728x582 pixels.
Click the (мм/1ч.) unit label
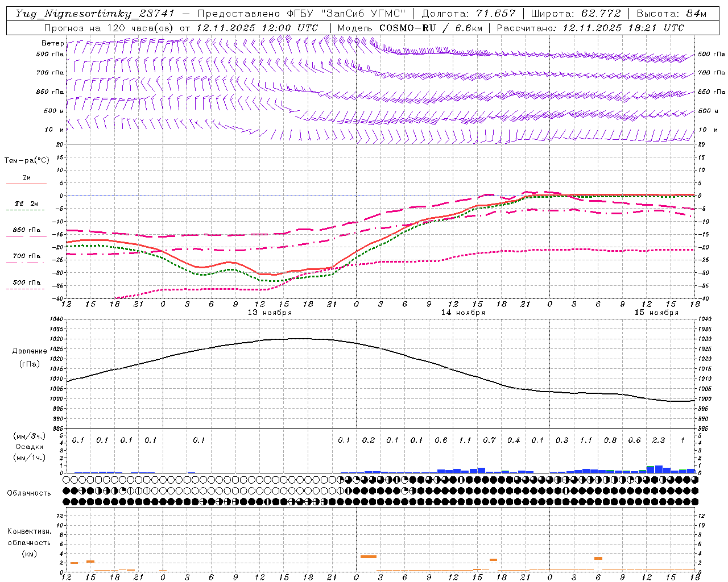28,458
